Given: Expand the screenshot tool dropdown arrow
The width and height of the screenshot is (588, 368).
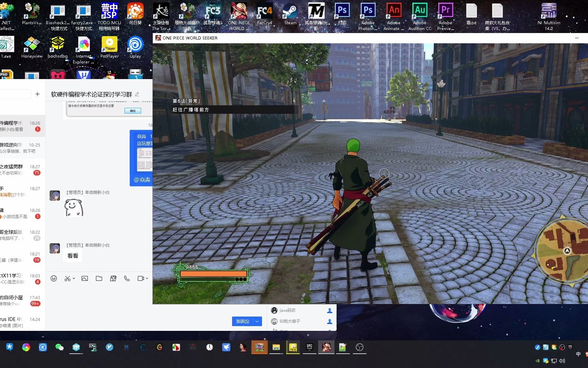Looking at the screenshot, I should (x=74, y=278).
